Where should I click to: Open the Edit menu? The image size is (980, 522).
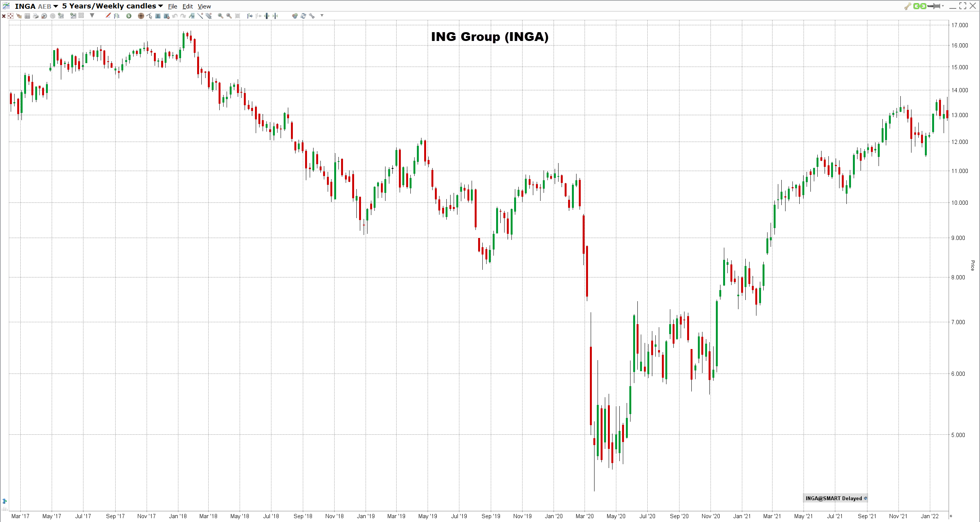188,7
